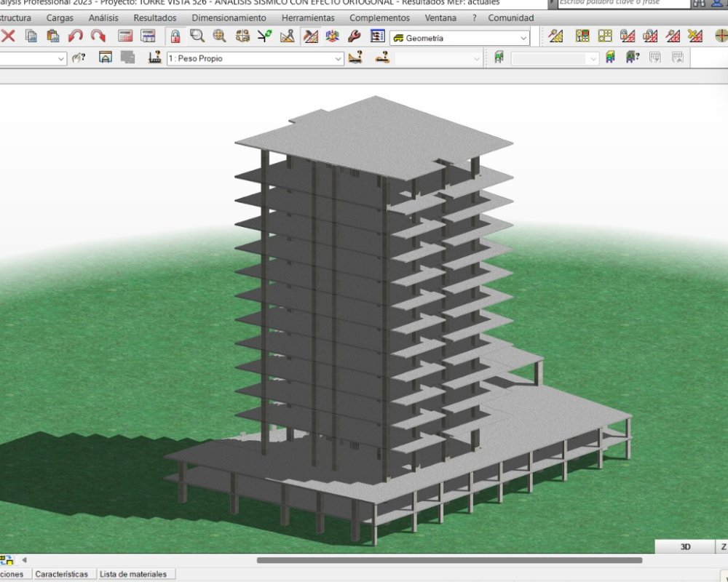Click the Redo arrow icon
This screenshot has width=728, height=582.
[98, 36]
